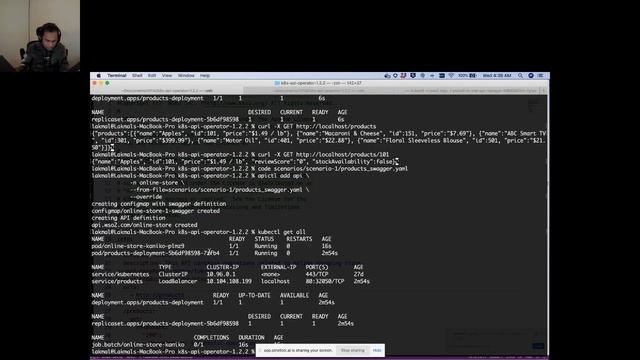
Task: Click the first Terminal tab
Action: pos(167,91)
